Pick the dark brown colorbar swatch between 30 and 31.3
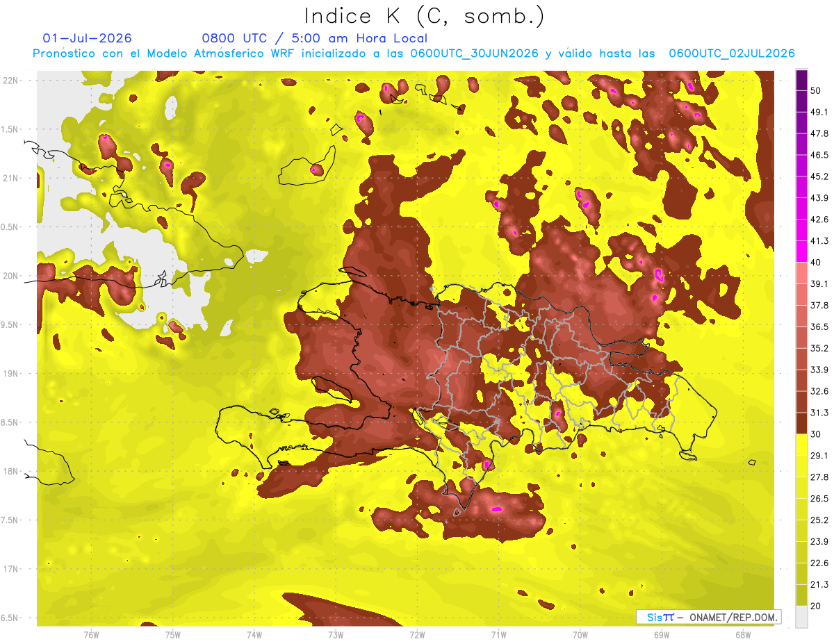The height and width of the screenshot is (644, 834). tap(801, 424)
